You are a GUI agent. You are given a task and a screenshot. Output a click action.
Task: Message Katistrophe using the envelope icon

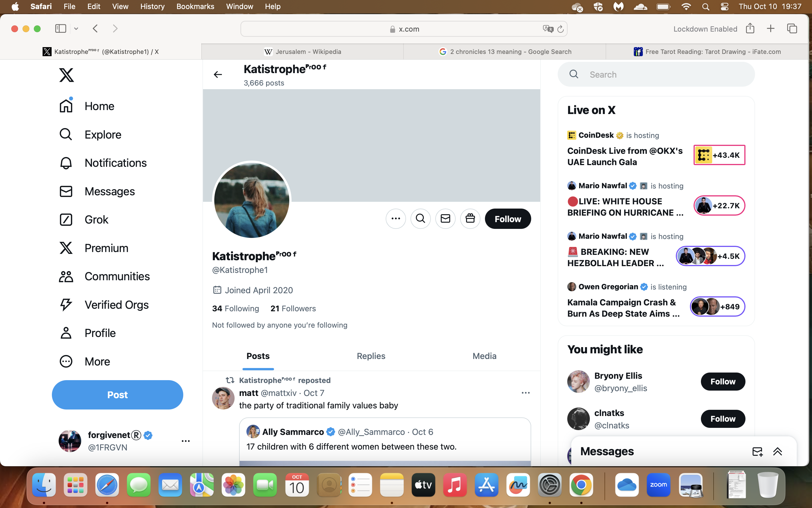tap(445, 219)
